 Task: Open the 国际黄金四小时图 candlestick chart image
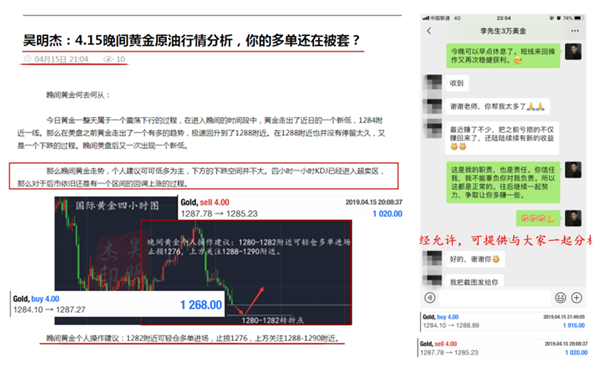coord(203,261)
